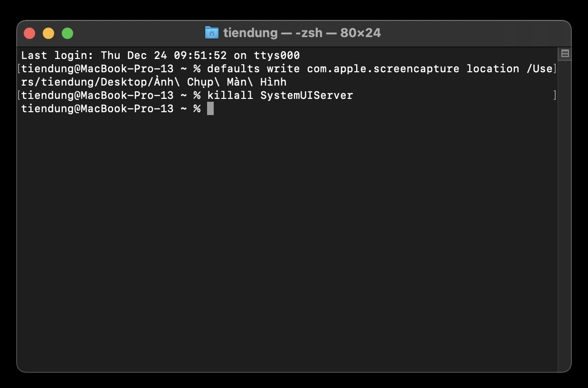Click the block cursor at the last prompt
588x388 pixels.
(x=210, y=109)
